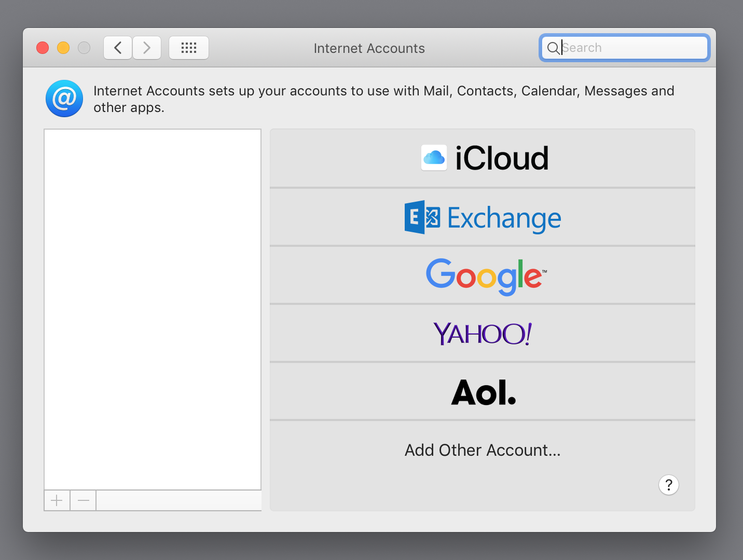Close the window with the red button
This screenshot has height=560, width=743.
[x=43, y=48]
